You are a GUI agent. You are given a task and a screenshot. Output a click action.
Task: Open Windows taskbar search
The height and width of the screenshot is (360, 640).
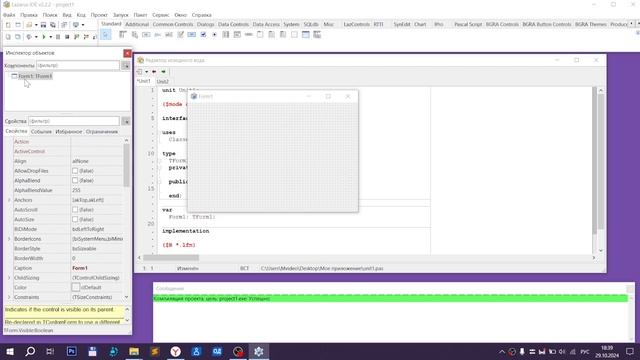[30, 351]
